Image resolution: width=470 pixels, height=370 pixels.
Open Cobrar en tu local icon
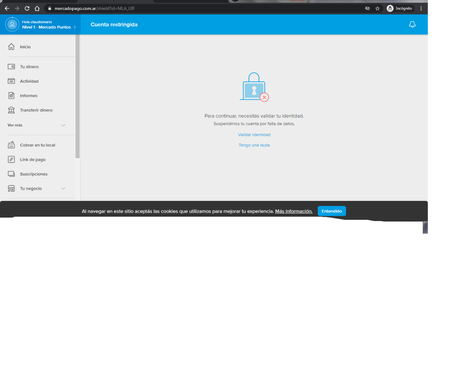(11, 145)
